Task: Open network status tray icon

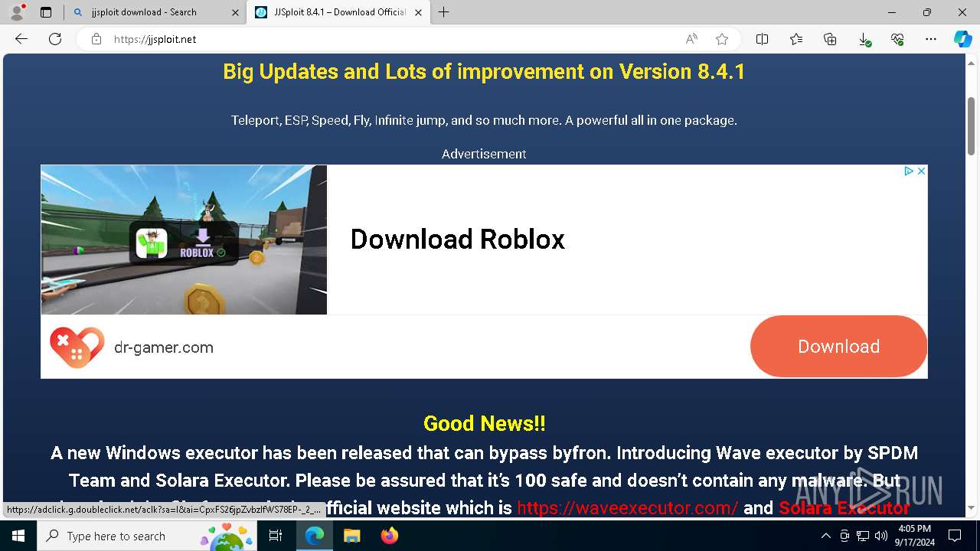Action: [863, 536]
